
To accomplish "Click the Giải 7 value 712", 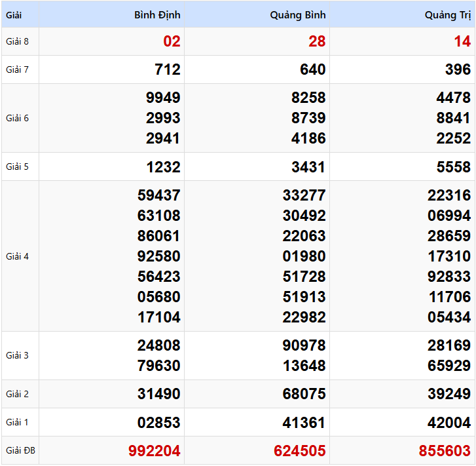I will click(168, 69).
